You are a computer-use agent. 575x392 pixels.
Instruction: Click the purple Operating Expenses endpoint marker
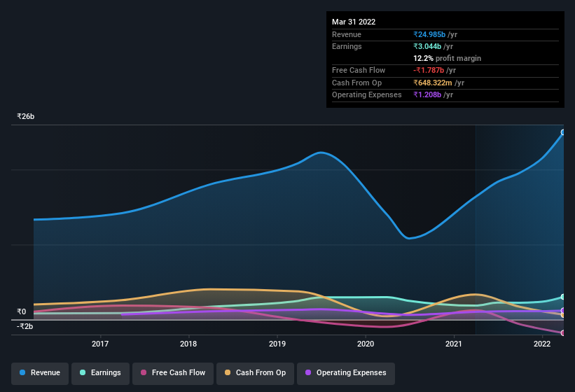pos(563,310)
